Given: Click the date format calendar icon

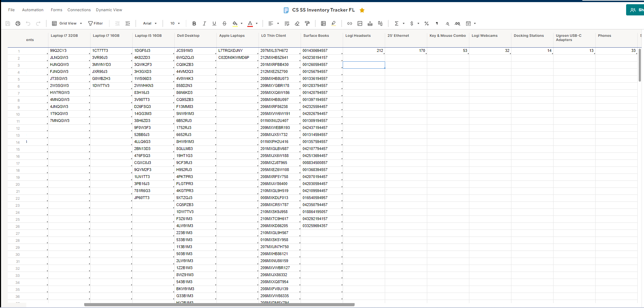Looking at the screenshot, I should (468, 23).
